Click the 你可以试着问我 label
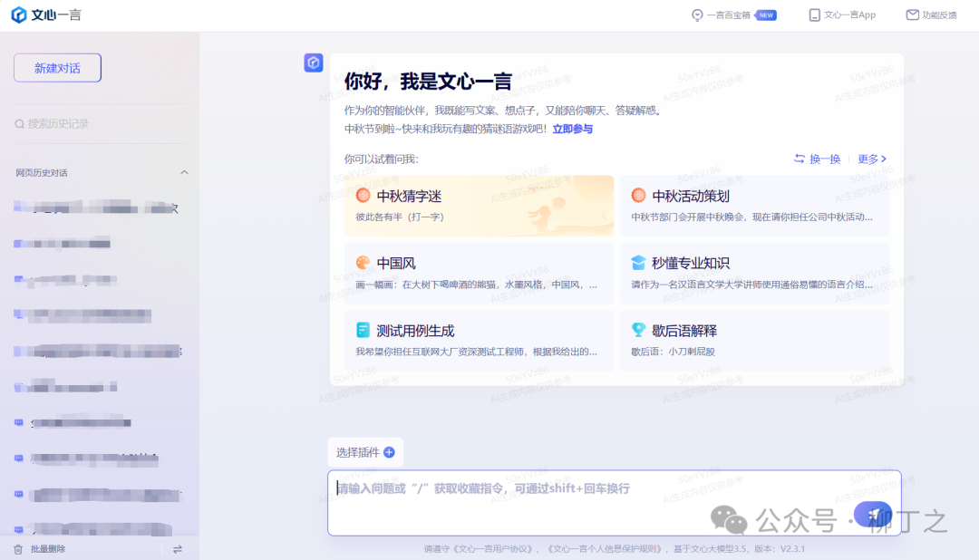Image resolution: width=979 pixels, height=560 pixels. (x=382, y=159)
